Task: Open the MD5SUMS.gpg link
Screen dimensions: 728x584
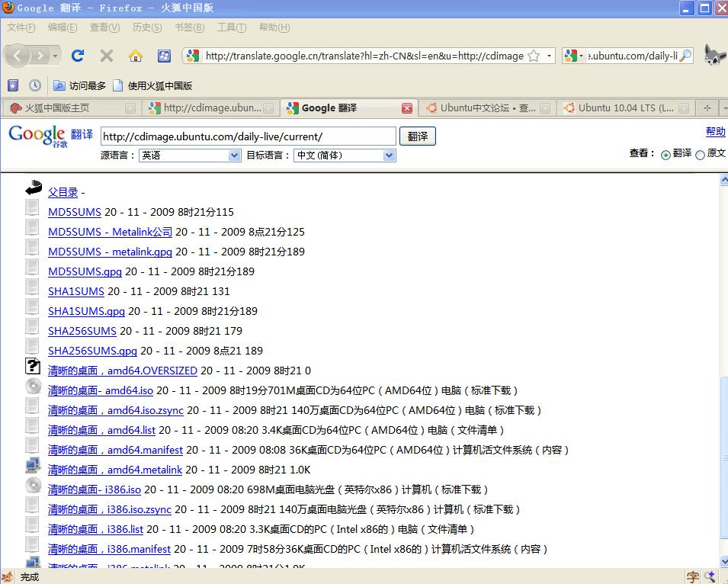Action: tap(85, 271)
